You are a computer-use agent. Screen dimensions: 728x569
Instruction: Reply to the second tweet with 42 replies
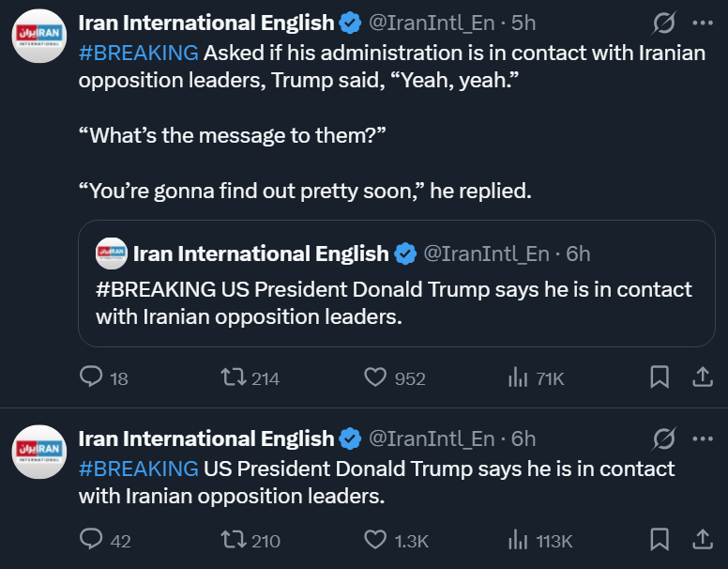tap(92, 540)
